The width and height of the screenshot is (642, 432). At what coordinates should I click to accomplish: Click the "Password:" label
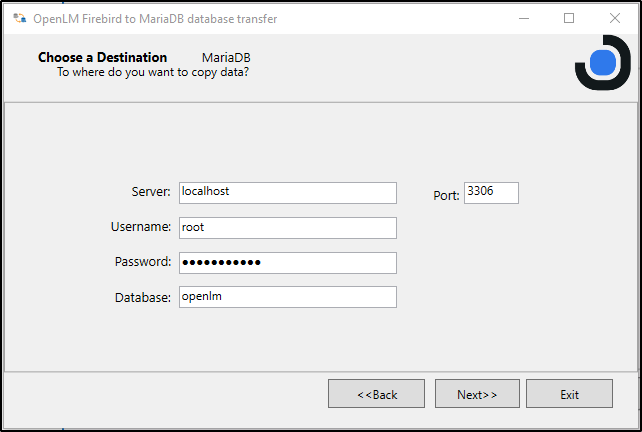[143, 262]
